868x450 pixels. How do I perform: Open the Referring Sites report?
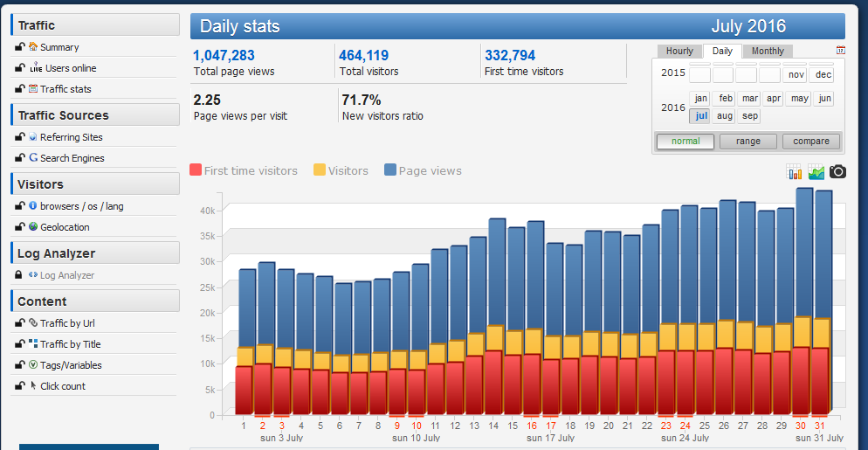[x=71, y=137]
